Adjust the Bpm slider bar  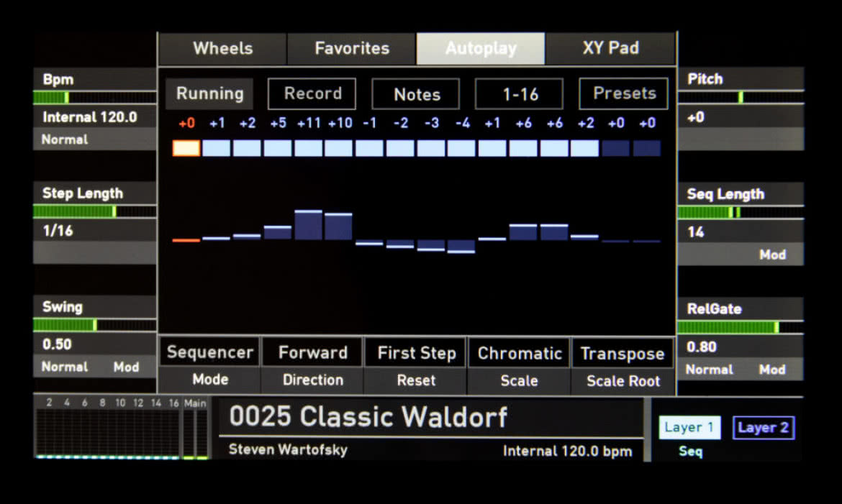[x=94, y=98]
